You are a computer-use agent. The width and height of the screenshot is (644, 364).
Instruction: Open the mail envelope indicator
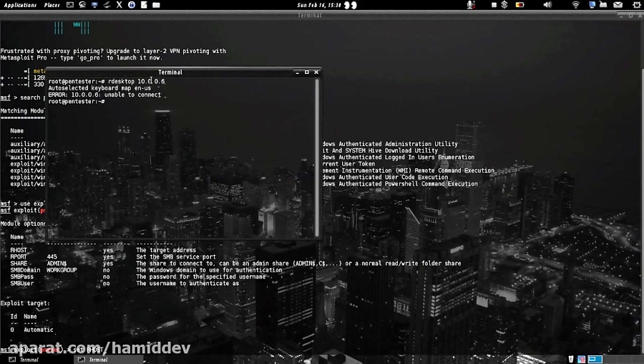[x=618, y=5]
